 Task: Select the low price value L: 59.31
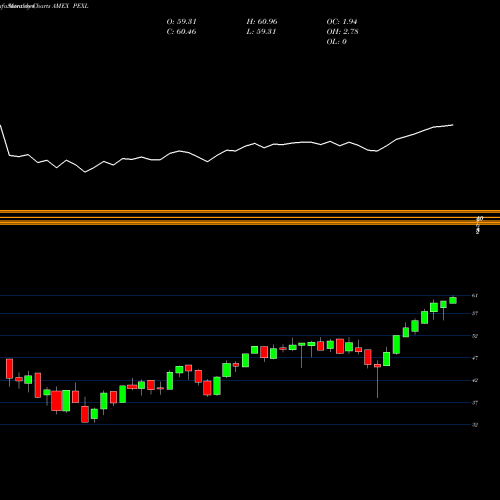261,32
